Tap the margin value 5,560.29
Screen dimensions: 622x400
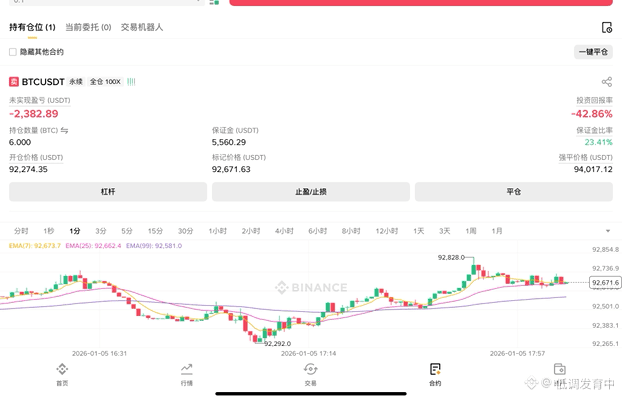[229, 142]
